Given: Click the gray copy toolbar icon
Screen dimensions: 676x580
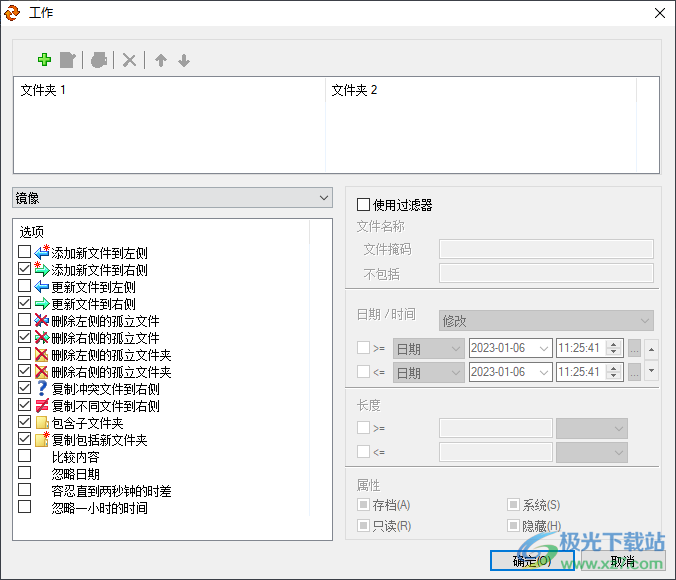Looking at the screenshot, I should [x=99, y=60].
